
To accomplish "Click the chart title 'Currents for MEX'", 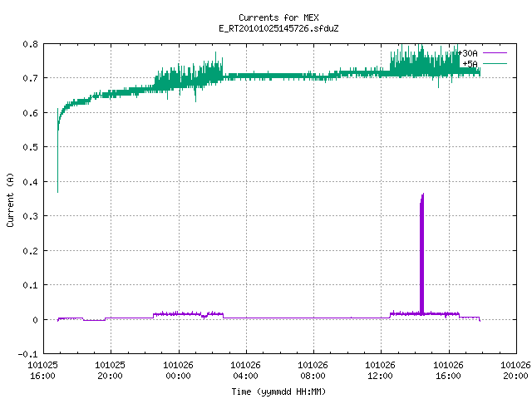I will [278, 17].
